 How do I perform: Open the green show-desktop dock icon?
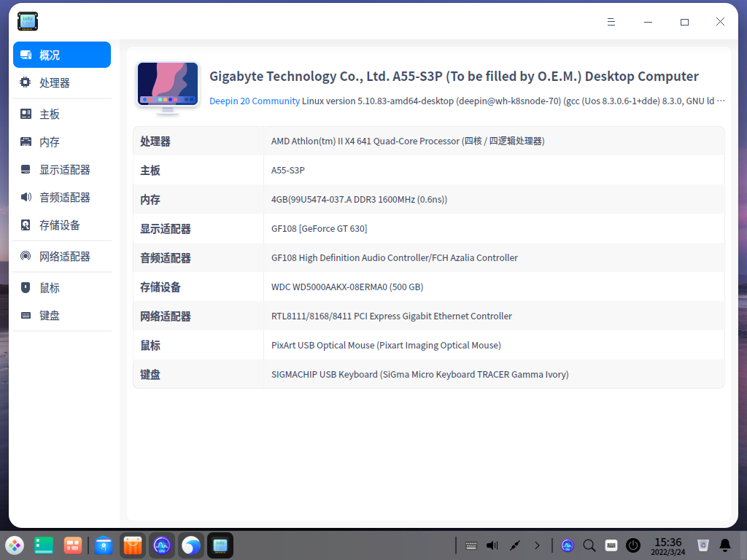pos(44,545)
